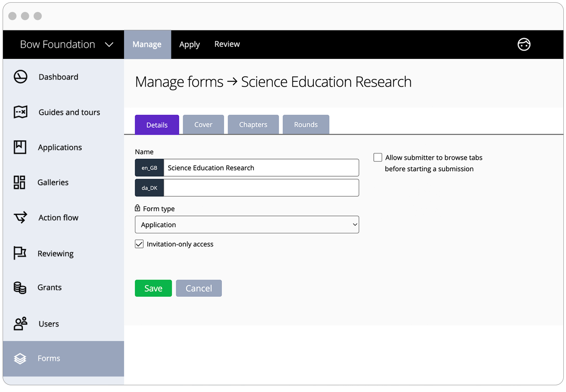Click the Applications bookmark icon
Screen dimensions: 566x392
[20, 147]
